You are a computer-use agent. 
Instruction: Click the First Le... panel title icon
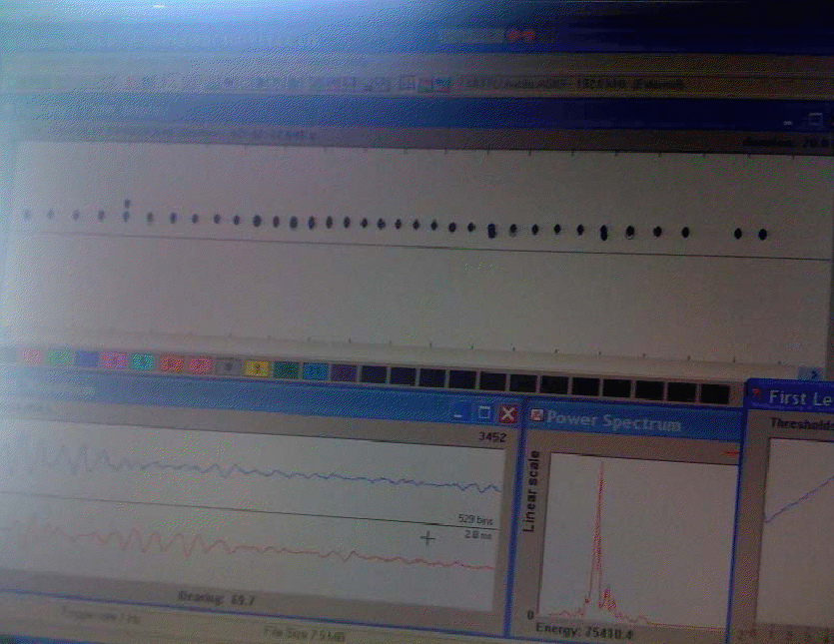point(756,397)
